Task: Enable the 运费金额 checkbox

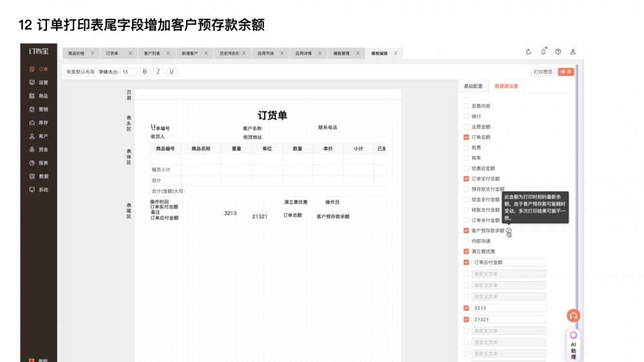Action: (466, 126)
